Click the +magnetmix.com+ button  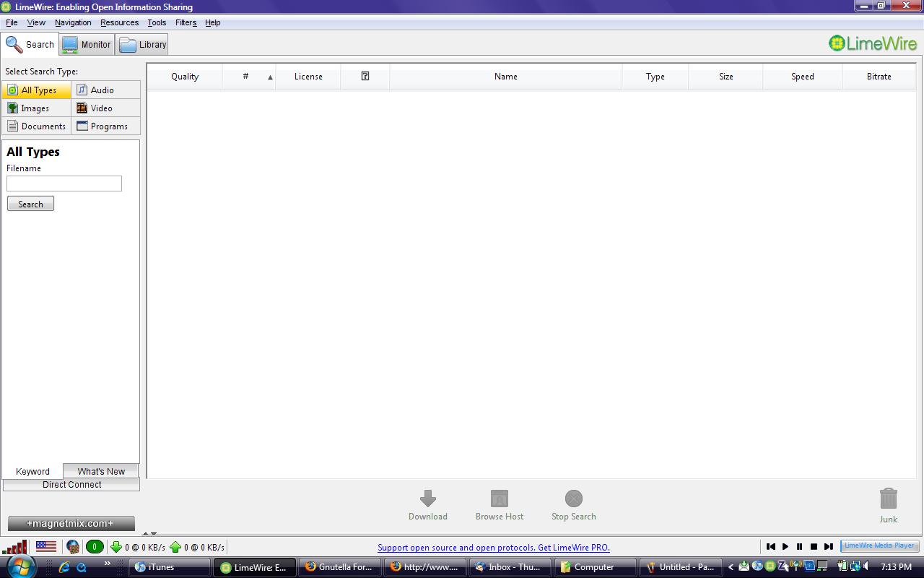coord(71,523)
